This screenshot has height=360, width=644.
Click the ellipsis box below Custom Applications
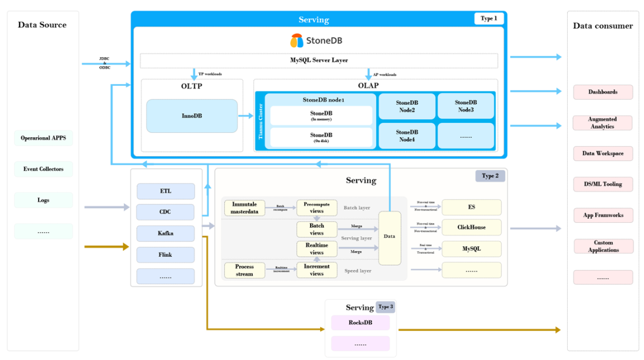coord(603,278)
